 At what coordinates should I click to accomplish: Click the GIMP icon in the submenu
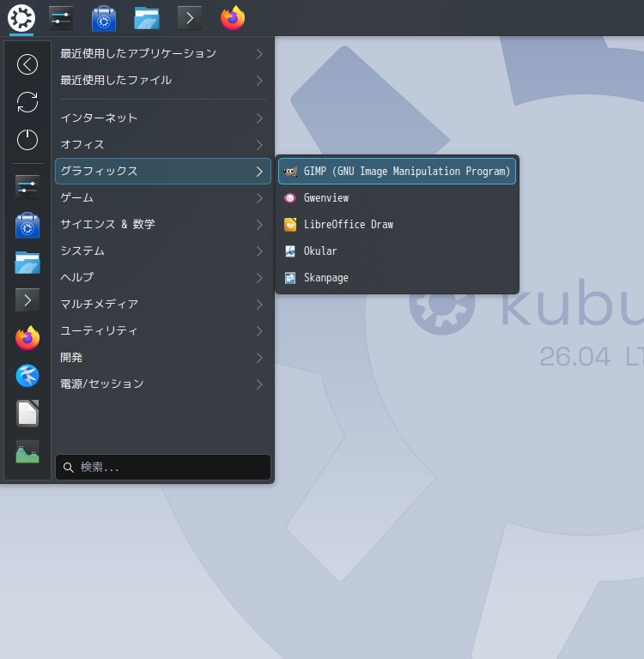[290, 172]
